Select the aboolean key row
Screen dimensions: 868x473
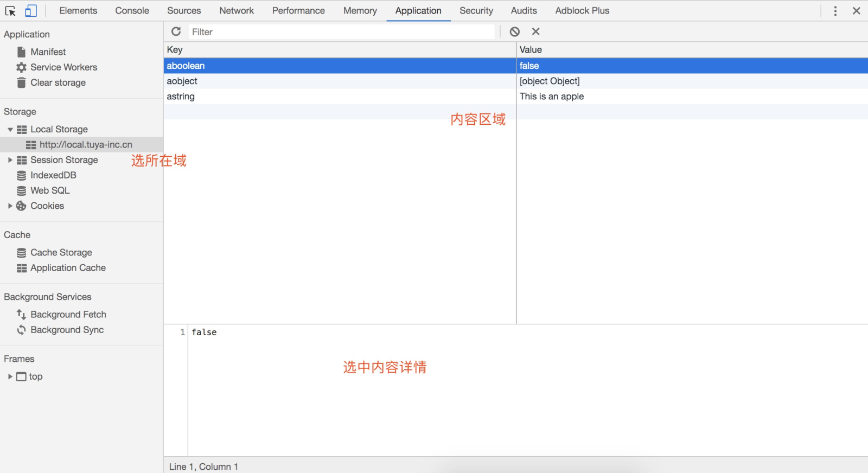click(340, 66)
